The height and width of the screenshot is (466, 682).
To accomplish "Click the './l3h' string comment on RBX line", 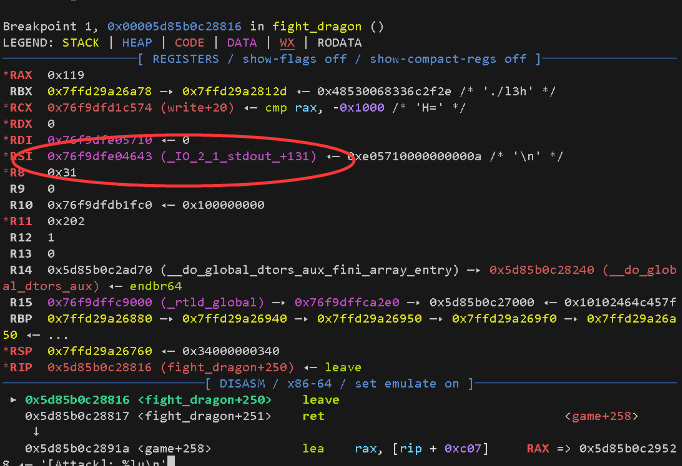I will point(508,91).
